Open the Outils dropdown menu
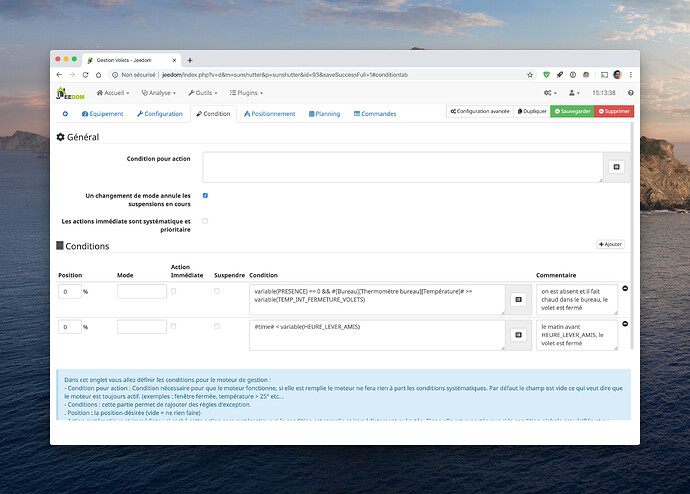This screenshot has width=690, height=494. click(203, 93)
